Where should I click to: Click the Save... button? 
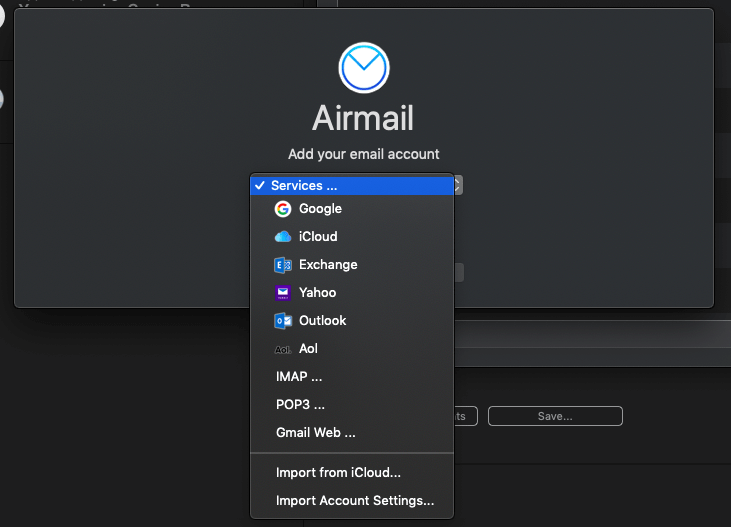point(555,416)
